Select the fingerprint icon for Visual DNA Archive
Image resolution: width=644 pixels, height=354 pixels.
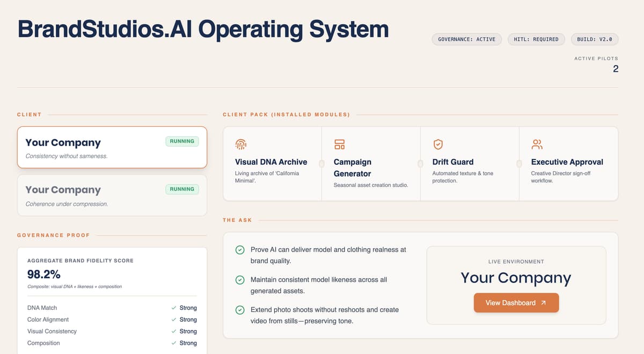point(240,144)
